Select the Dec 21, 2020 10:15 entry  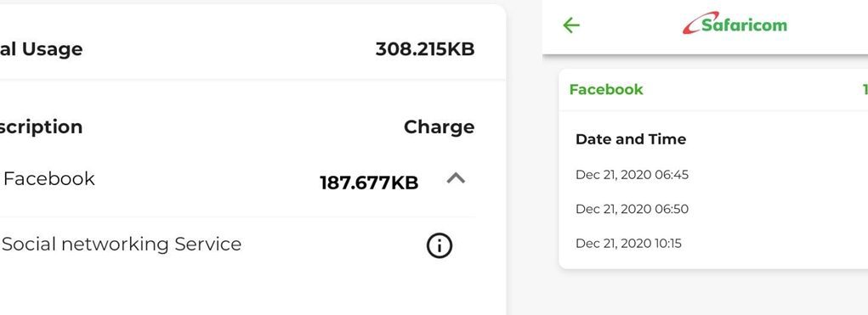click(628, 243)
